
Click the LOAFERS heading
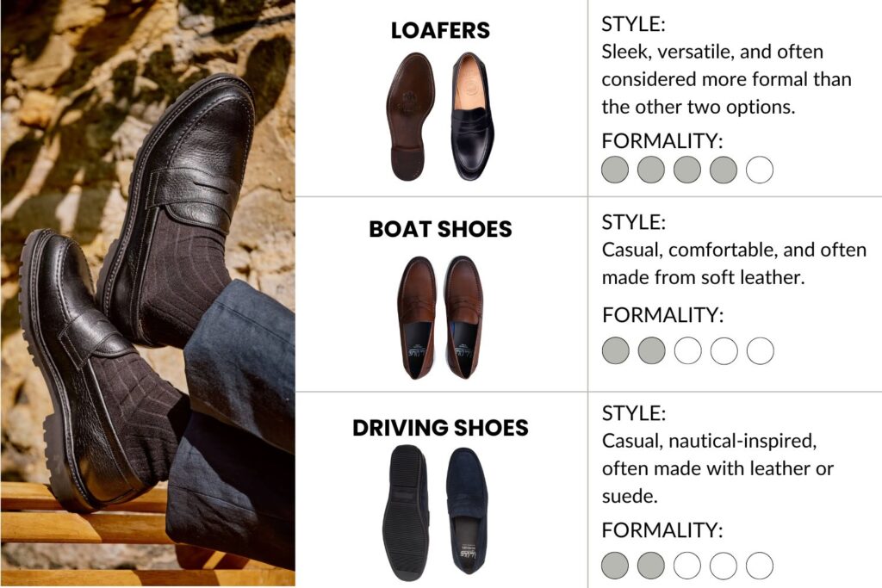click(x=440, y=30)
